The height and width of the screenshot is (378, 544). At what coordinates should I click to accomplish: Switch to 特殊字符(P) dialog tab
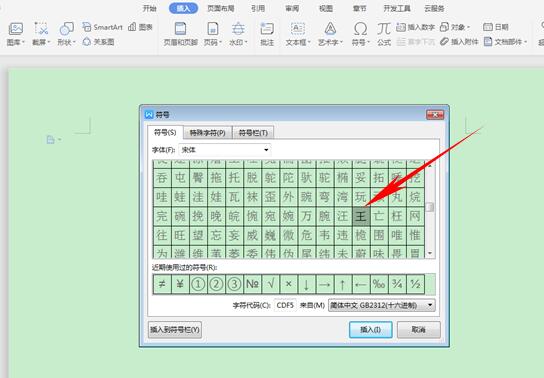[x=207, y=133]
